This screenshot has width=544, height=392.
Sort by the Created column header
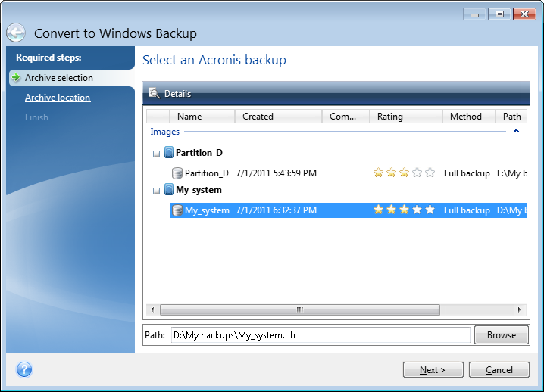pos(278,116)
